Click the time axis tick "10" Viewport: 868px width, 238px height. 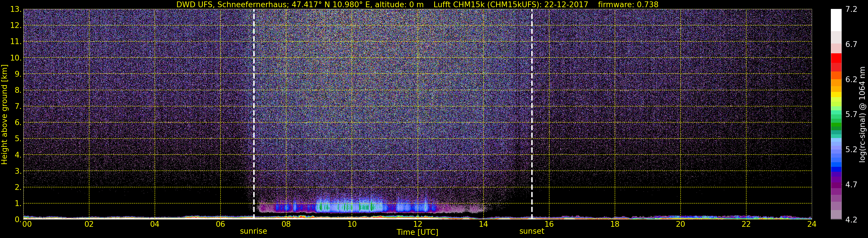352,224
